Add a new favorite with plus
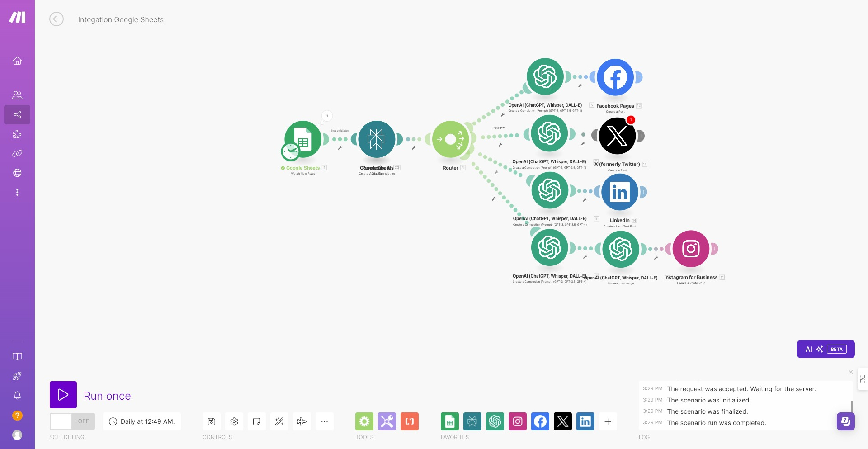Viewport: 868px width, 449px height. [x=608, y=421]
